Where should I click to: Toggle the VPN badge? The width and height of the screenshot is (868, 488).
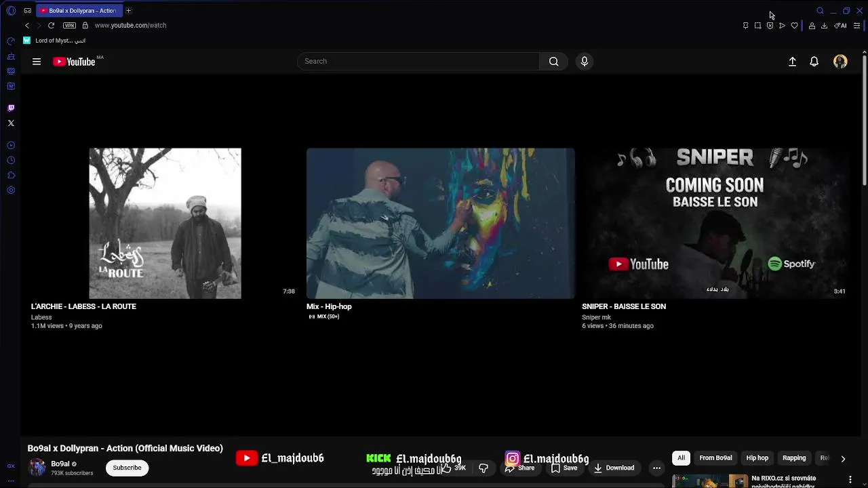tap(69, 25)
